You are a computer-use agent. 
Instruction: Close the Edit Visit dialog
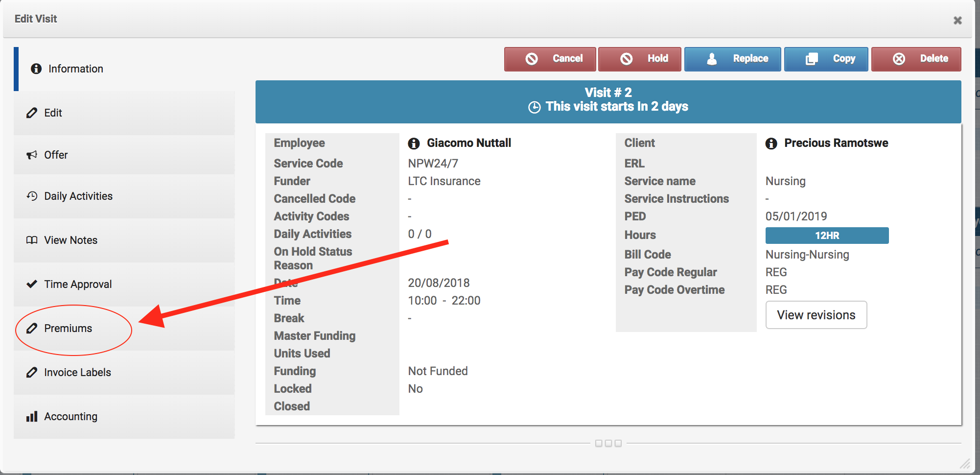pyautogui.click(x=957, y=20)
